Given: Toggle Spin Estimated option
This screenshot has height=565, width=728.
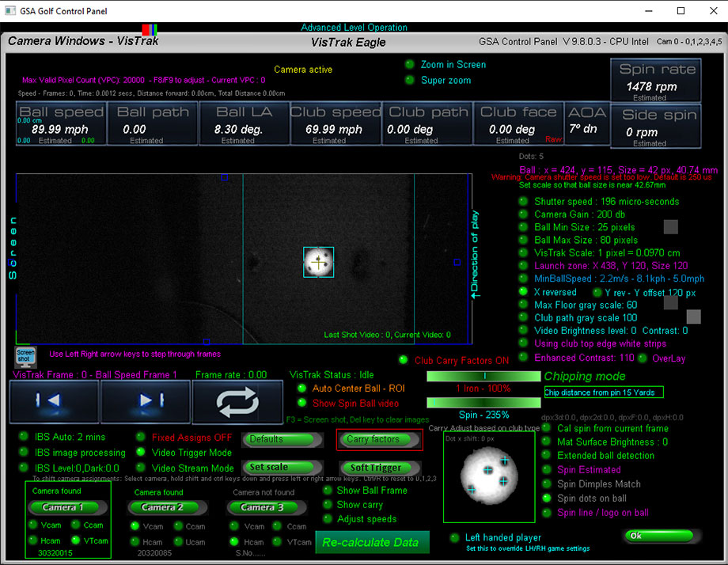Looking at the screenshot, I should click(547, 469).
